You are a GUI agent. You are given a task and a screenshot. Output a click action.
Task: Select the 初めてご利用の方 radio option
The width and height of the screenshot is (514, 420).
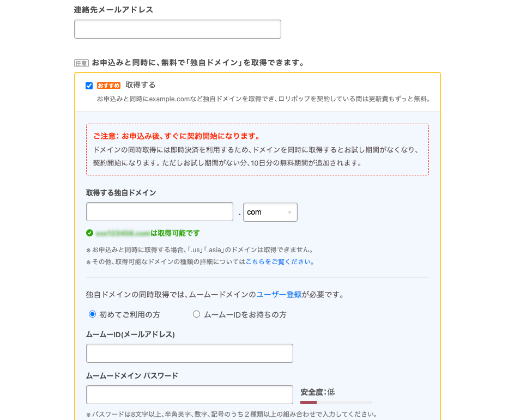[x=92, y=314]
